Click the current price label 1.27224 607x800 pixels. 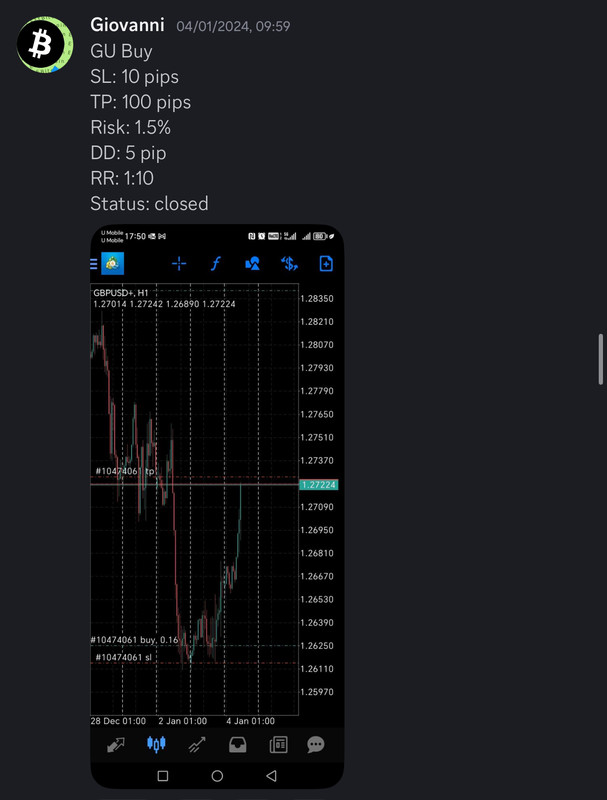click(318, 485)
